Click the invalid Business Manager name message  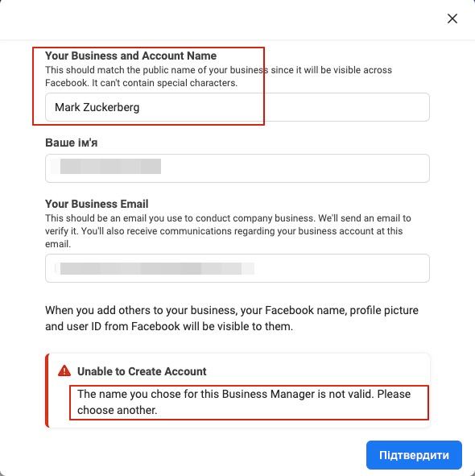tap(244, 402)
